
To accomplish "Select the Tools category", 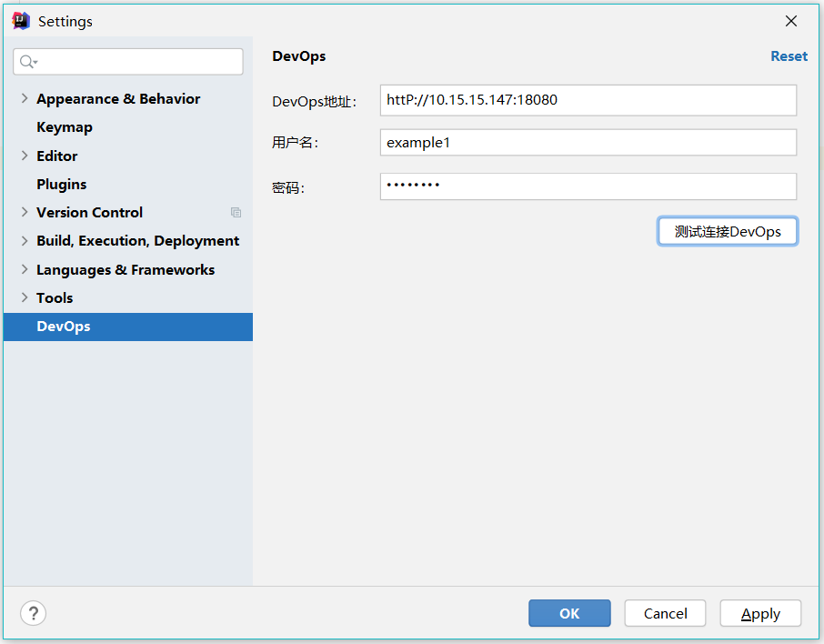I will pyautogui.click(x=55, y=298).
